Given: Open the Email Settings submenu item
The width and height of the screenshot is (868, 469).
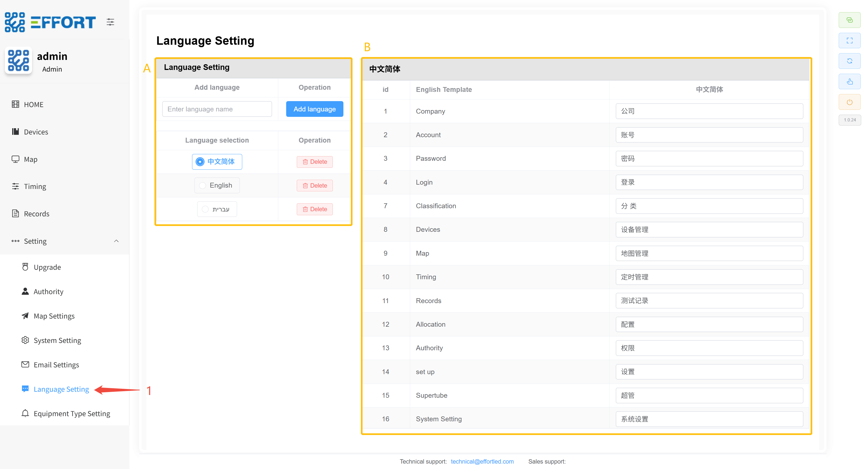Looking at the screenshot, I should click(x=56, y=365).
